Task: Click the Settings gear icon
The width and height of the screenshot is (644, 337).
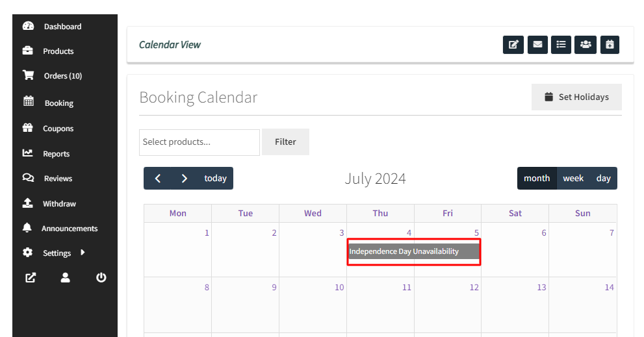Action: (x=27, y=252)
